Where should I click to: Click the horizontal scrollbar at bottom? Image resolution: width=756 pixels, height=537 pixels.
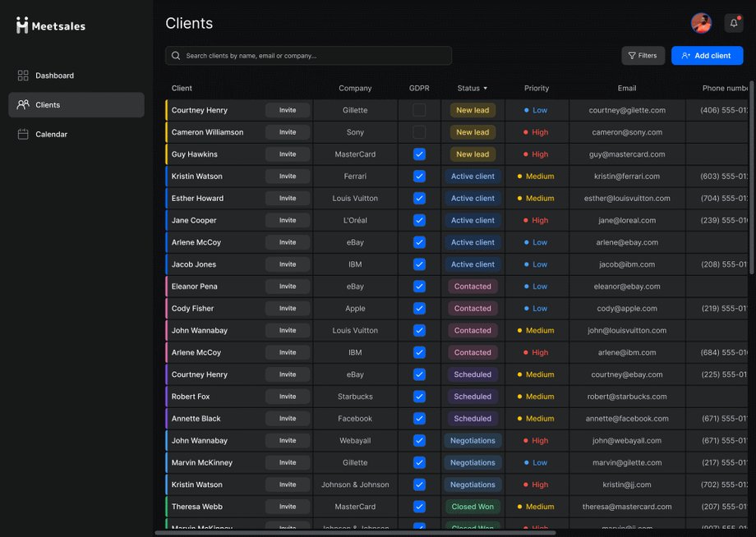355,533
